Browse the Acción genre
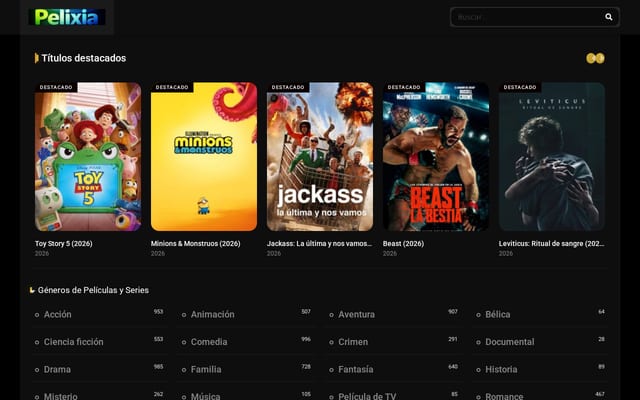The image size is (640, 400). tap(58, 314)
